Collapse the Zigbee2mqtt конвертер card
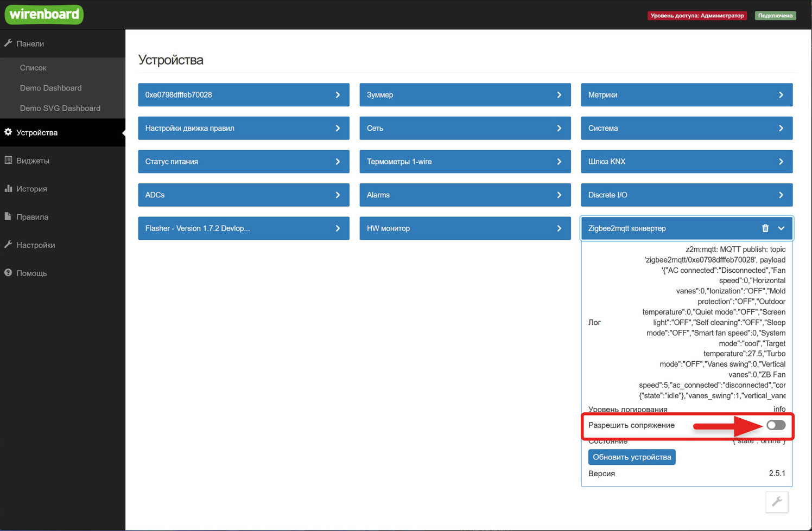The image size is (812, 531). click(781, 228)
